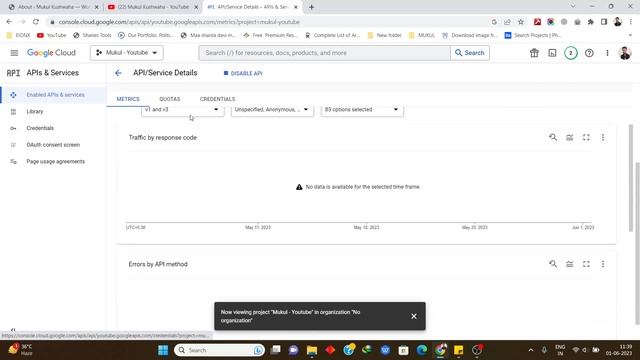Open the Shares Tools bookmark
This screenshot has height=360, width=640.
click(92, 36)
